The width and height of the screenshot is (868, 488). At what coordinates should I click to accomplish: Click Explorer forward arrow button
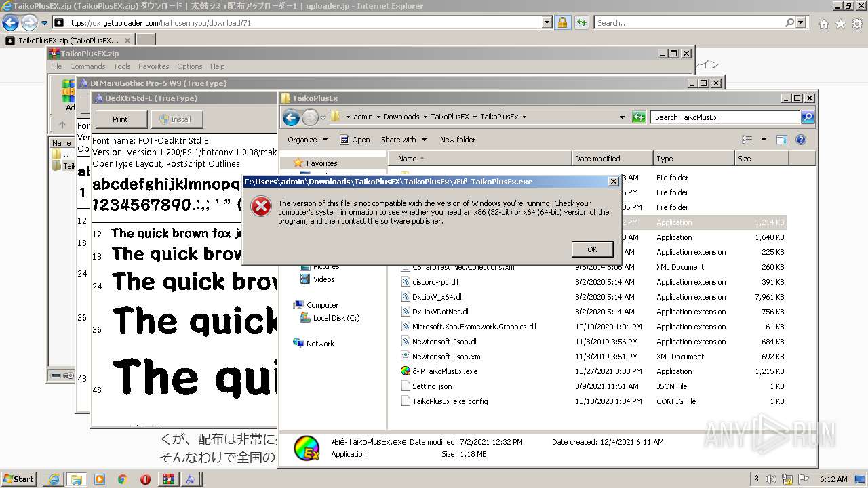click(x=310, y=117)
